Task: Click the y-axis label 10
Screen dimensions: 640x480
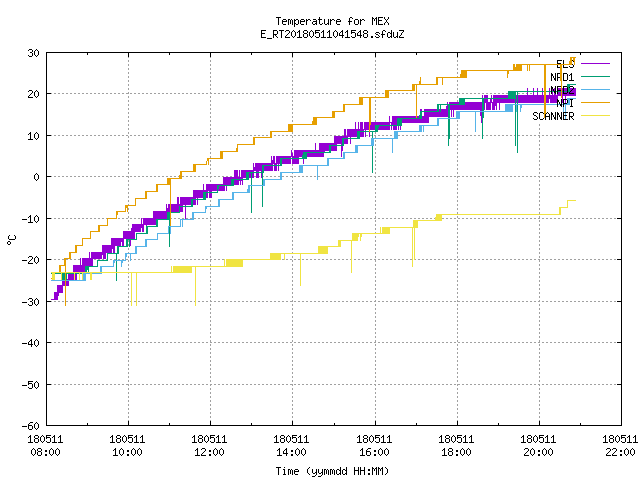Action: (x=33, y=136)
